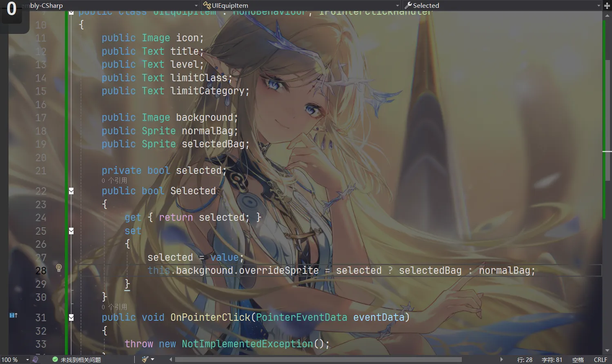Click the 空格 indentation indicator
612x364 pixels.
click(x=578, y=359)
